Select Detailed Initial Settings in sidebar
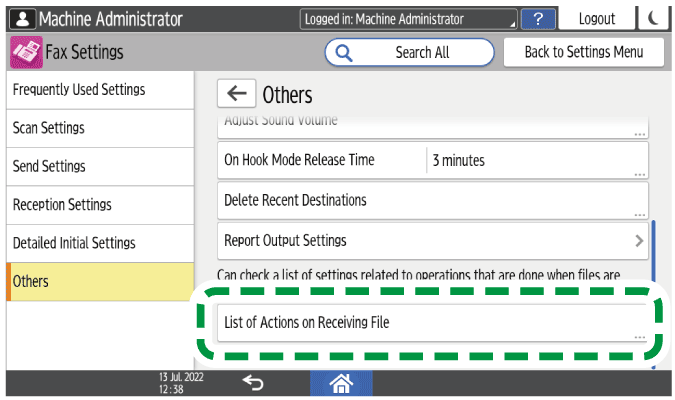 100,243
